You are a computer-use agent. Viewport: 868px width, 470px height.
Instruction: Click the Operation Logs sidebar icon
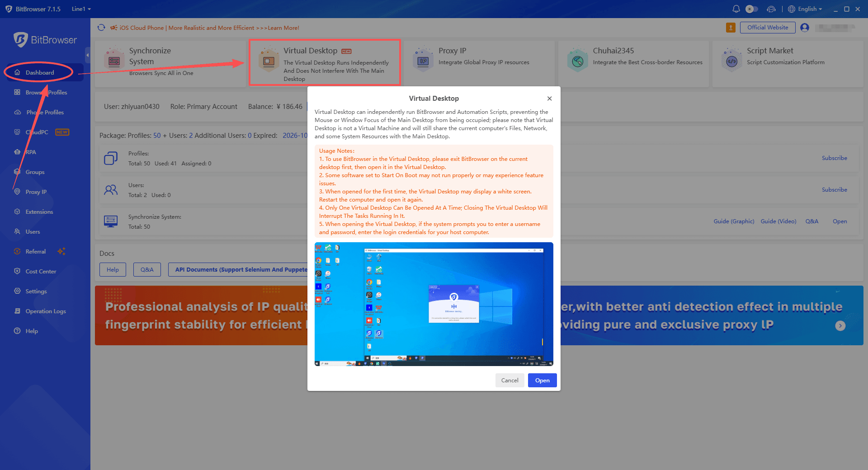click(17, 311)
